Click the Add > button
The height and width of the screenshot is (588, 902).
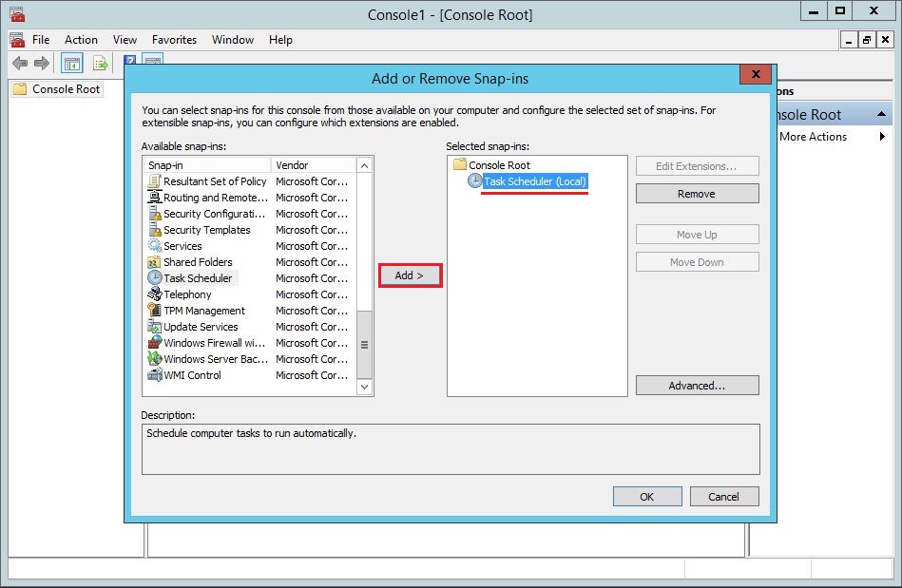point(410,275)
